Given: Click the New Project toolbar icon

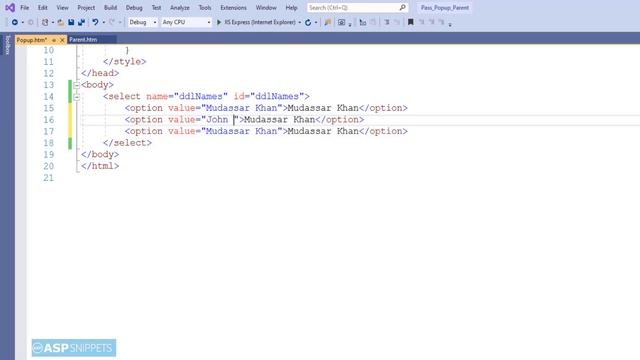Looking at the screenshot, I should (45, 22).
